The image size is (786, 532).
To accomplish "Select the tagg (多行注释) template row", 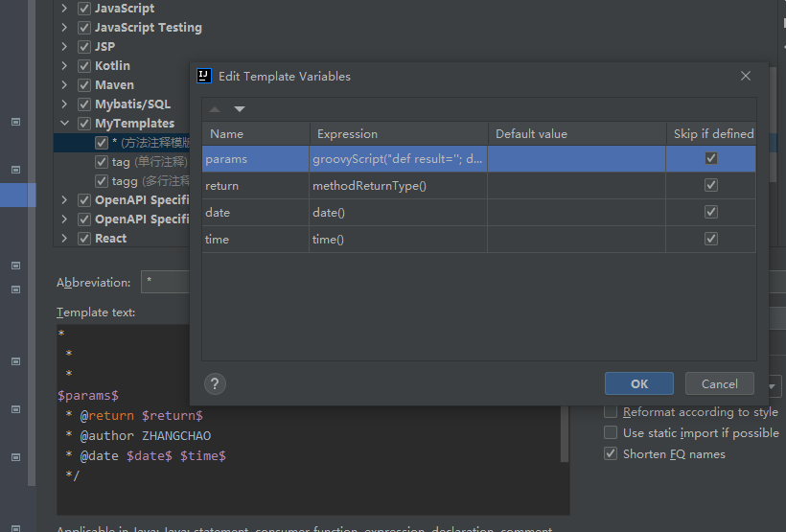I will 122,181.
